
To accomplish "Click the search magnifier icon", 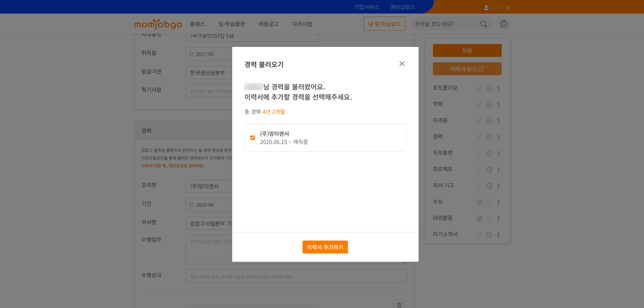I will (483, 24).
